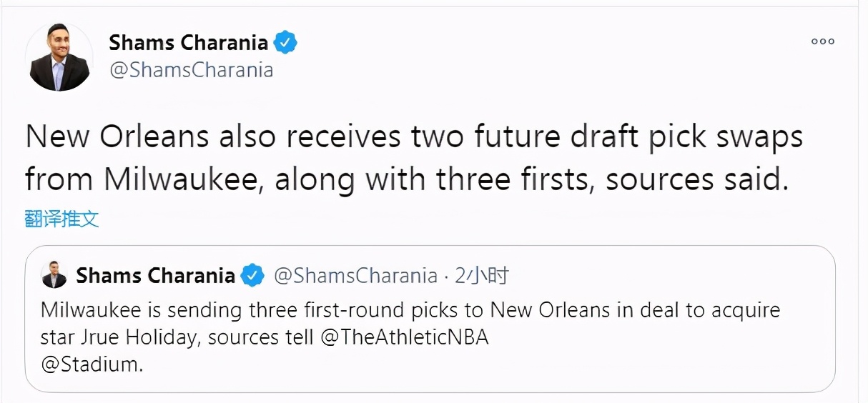
Task: Click the verified badge beside the top author name
Action: tap(286, 43)
